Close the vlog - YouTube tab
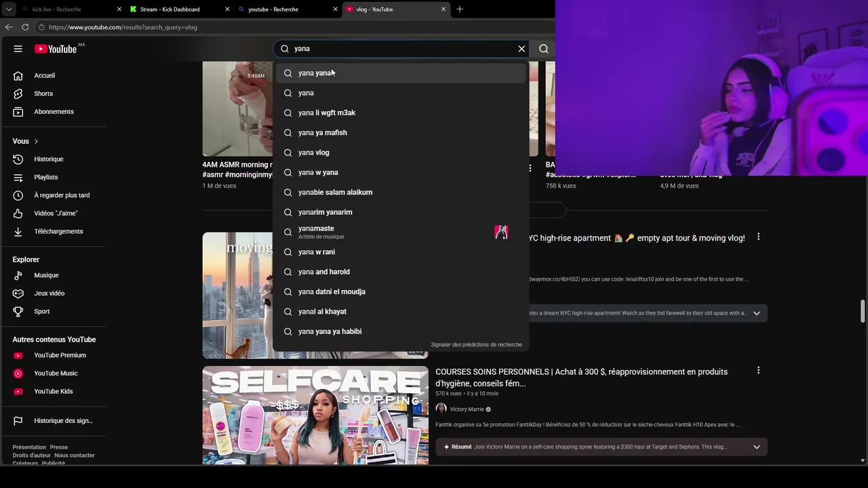868x488 pixels. coord(443,9)
